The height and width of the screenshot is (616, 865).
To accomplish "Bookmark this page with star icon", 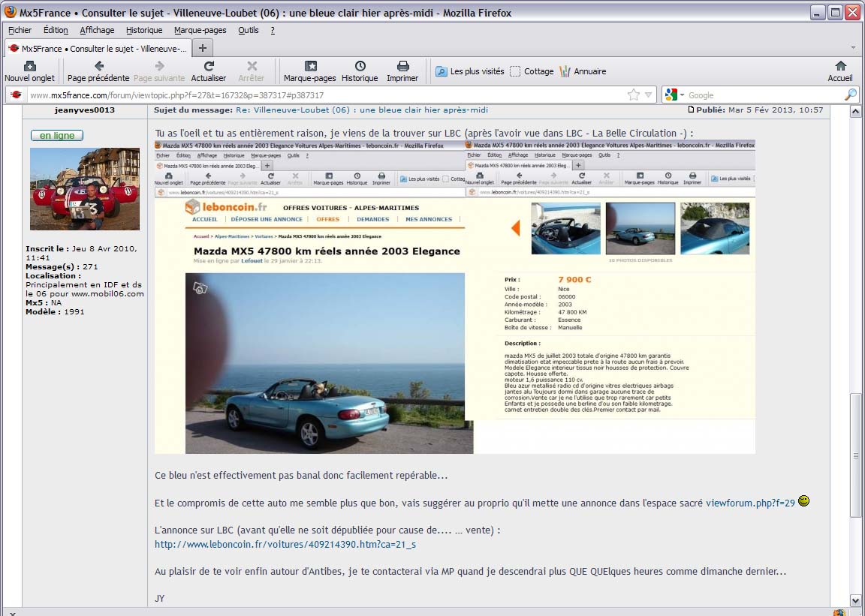I will pyautogui.click(x=633, y=95).
